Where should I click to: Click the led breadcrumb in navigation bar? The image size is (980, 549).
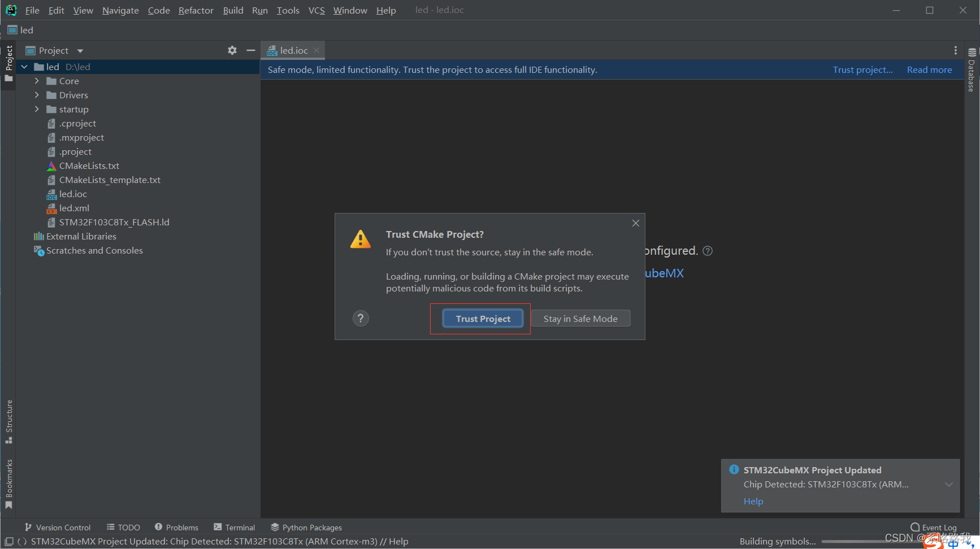20,30
